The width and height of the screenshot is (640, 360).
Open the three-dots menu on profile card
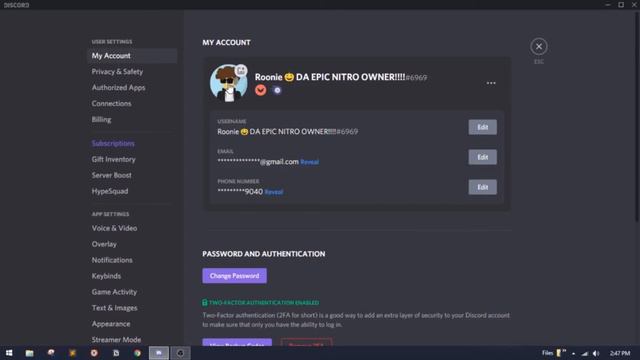coord(491,83)
